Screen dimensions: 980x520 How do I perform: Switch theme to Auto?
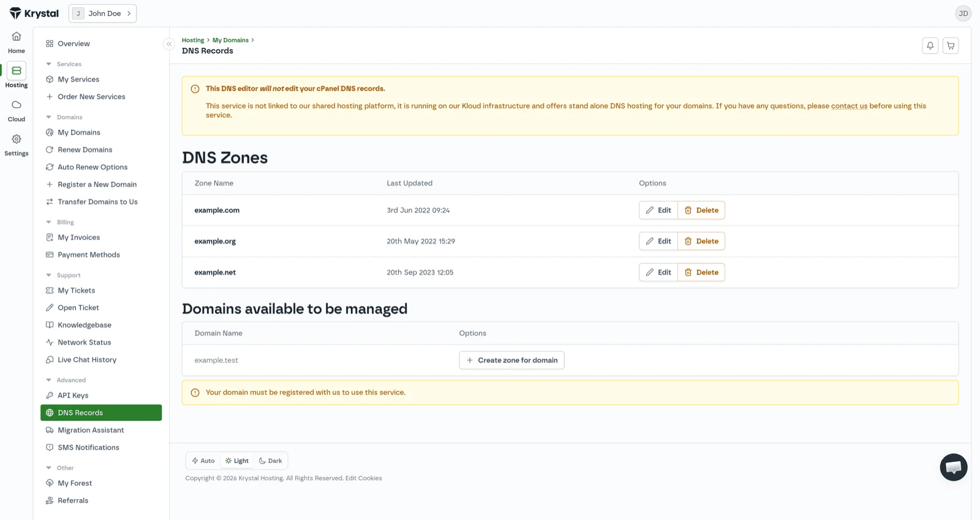point(203,461)
